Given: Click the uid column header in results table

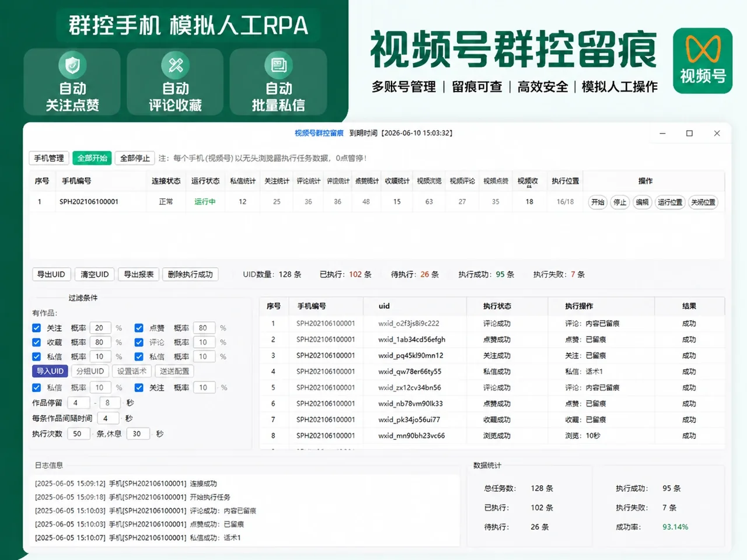Looking at the screenshot, I should [x=384, y=306].
